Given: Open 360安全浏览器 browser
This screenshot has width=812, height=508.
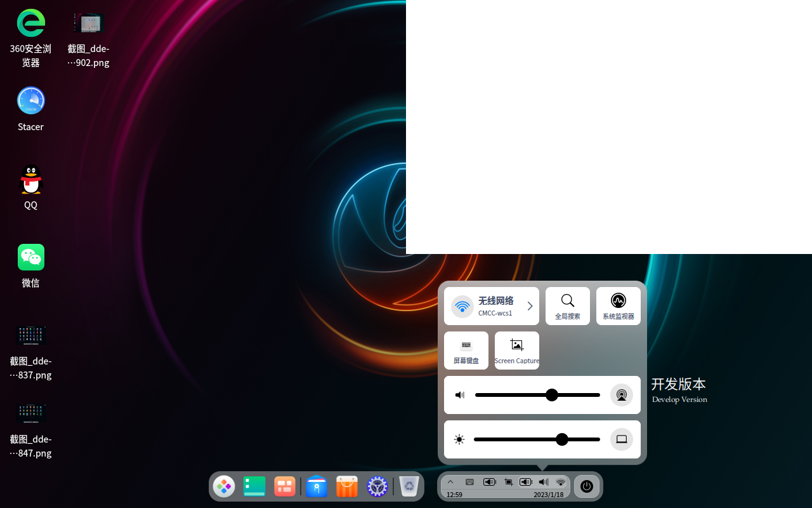Looking at the screenshot, I should pyautogui.click(x=30, y=22).
